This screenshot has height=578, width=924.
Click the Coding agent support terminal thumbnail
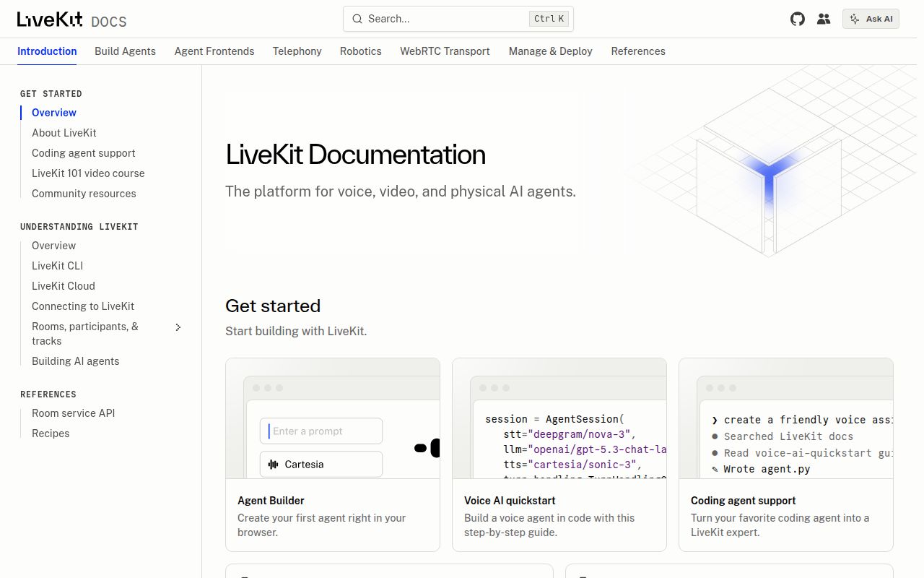click(x=786, y=418)
